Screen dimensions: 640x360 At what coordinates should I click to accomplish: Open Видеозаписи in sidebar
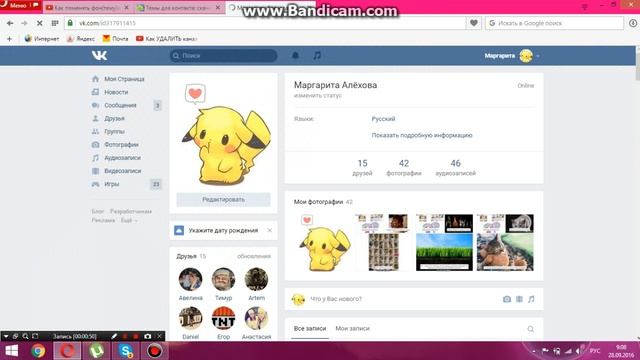(x=122, y=171)
